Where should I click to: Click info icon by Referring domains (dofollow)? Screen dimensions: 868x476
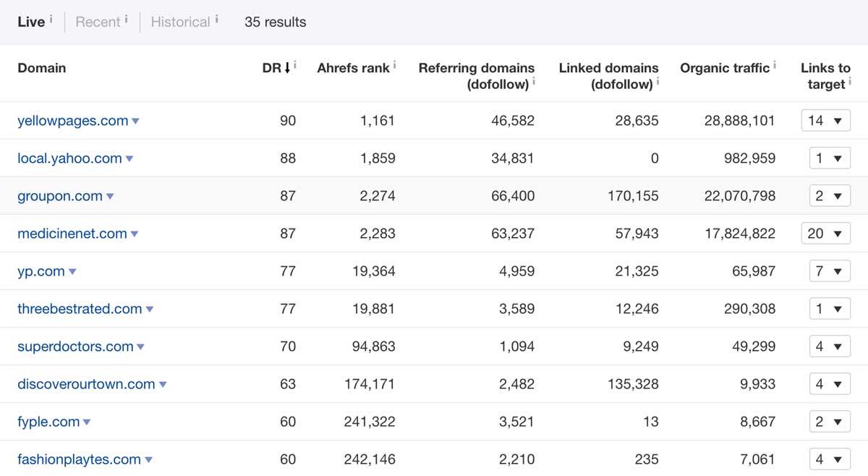534,82
